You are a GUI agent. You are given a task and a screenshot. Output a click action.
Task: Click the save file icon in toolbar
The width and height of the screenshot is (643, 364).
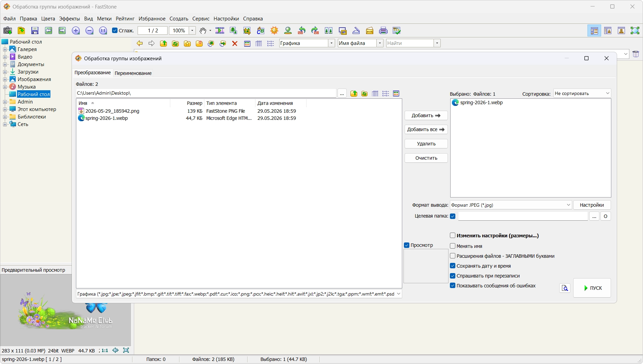(x=35, y=31)
